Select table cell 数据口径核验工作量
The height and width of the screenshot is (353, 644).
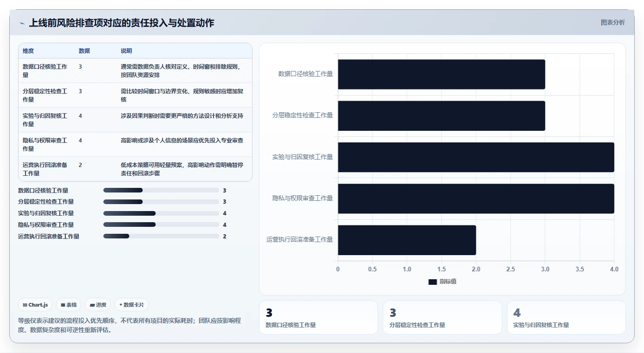click(x=45, y=71)
